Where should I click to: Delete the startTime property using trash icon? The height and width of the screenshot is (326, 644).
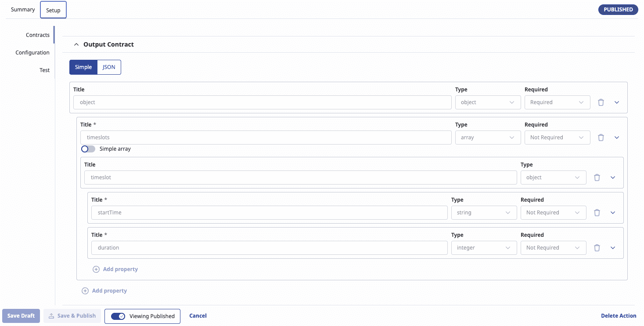pos(597,212)
